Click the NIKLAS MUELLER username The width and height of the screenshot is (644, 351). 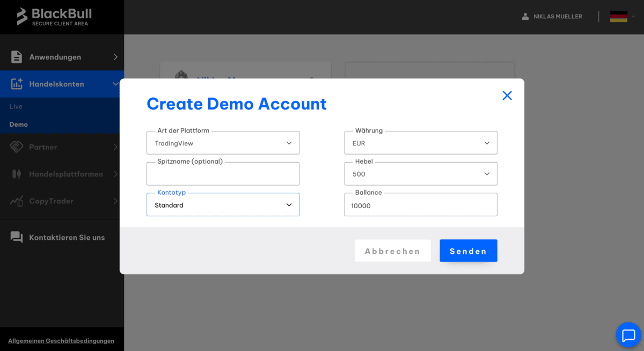[558, 17]
